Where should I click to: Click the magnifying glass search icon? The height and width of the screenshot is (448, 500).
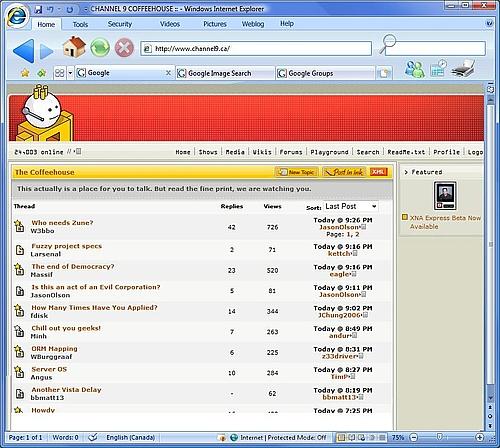(x=387, y=43)
